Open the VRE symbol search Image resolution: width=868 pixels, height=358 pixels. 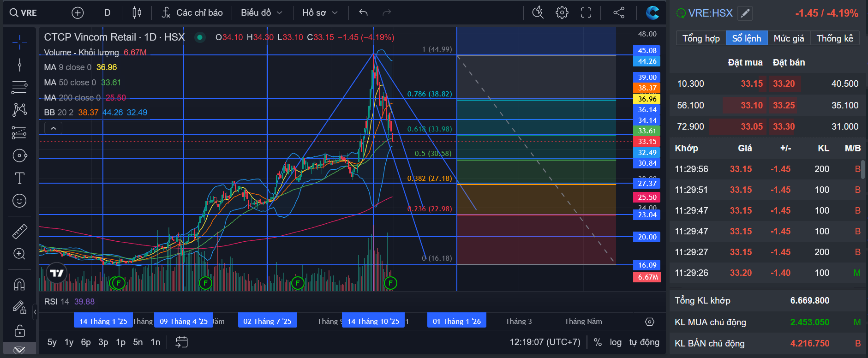click(x=23, y=13)
